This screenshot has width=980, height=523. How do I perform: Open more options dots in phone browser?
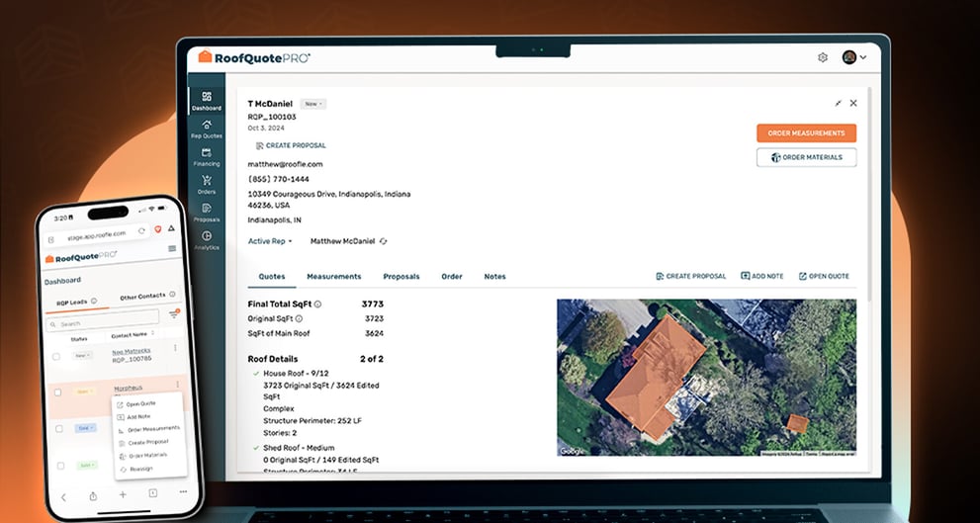(183, 491)
